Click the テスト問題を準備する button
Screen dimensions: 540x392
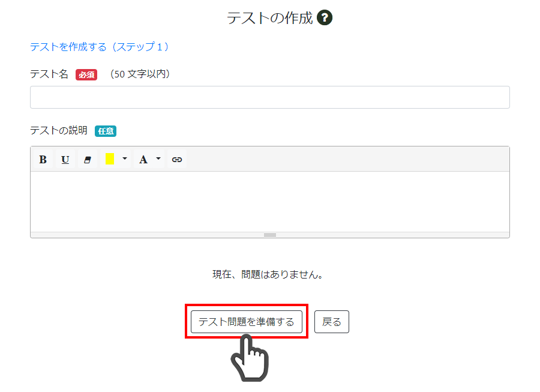[247, 322]
